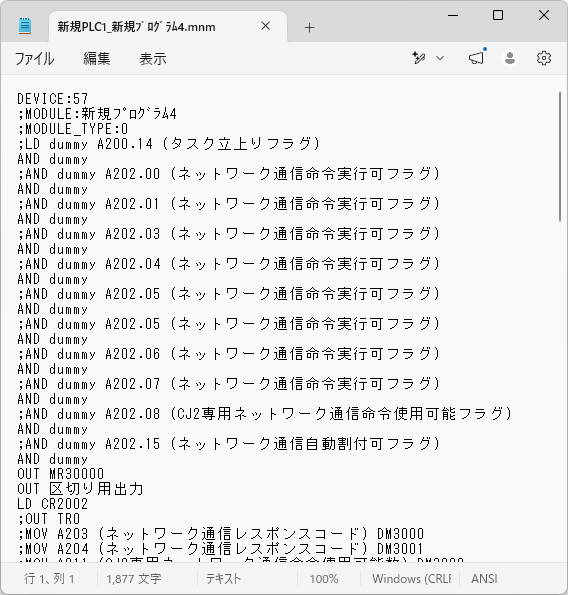The width and height of the screenshot is (568, 595).
Task: Click the 1,877 文字 character count
Action: [134, 578]
